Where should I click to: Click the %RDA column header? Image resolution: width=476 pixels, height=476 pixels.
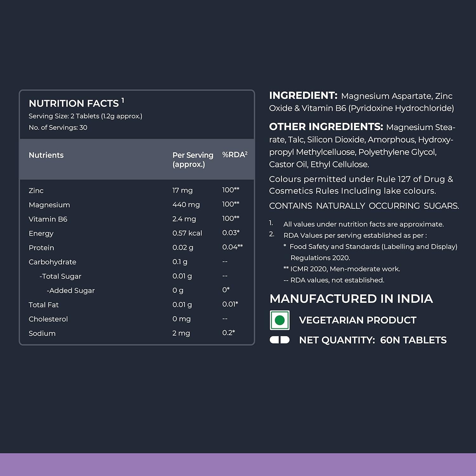[x=235, y=155]
